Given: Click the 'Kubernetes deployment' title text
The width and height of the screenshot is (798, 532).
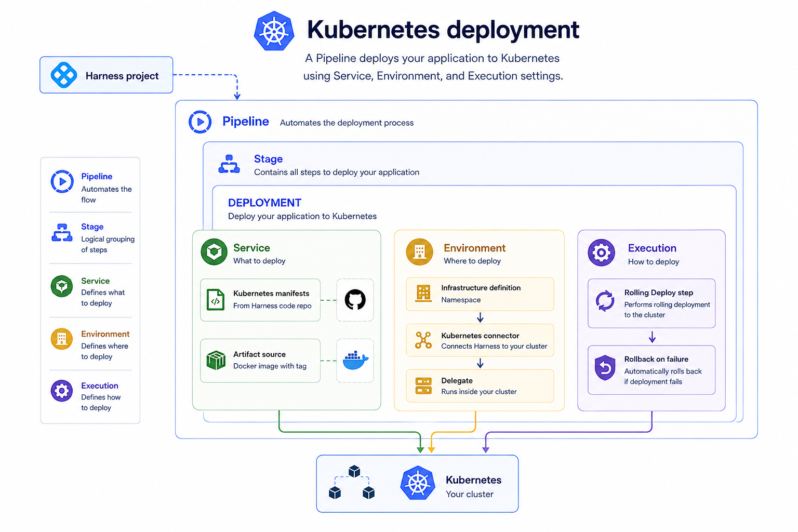Looking at the screenshot, I should pos(443,30).
